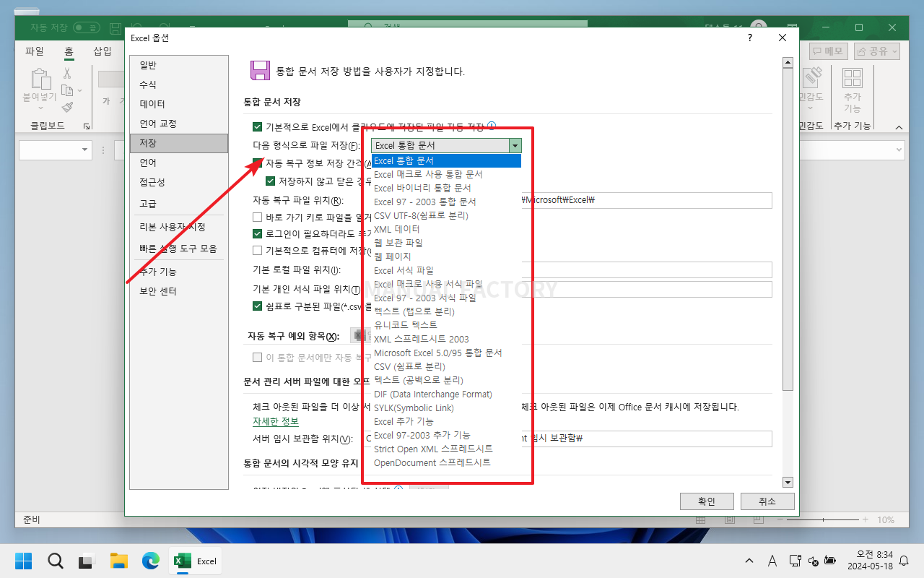Image resolution: width=924 pixels, height=578 pixels.
Task: Click the dialog help question mark
Action: coord(750,38)
